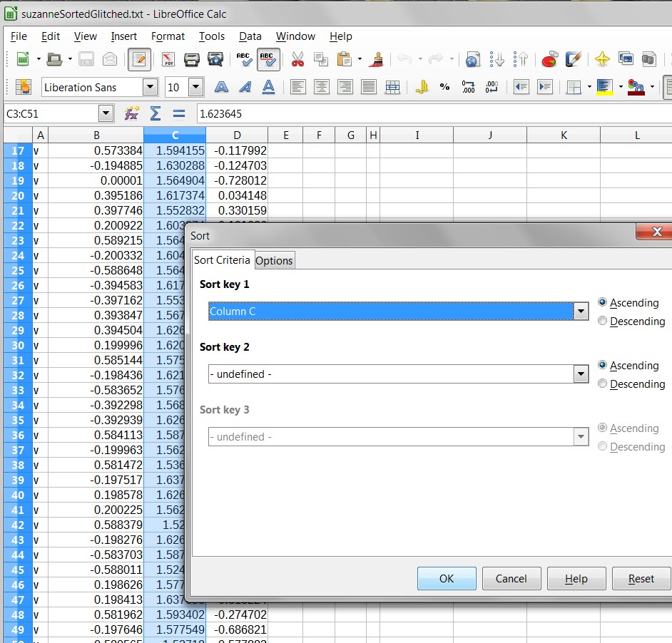The height and width of the screenshot is (643, 672).
Task: Click the Copy icon
Action: 320,59
